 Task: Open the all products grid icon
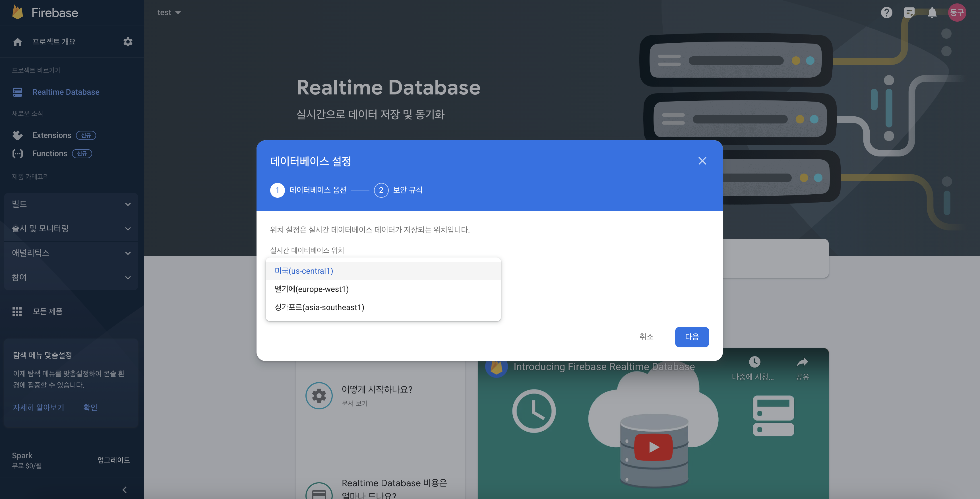(17, 311)
